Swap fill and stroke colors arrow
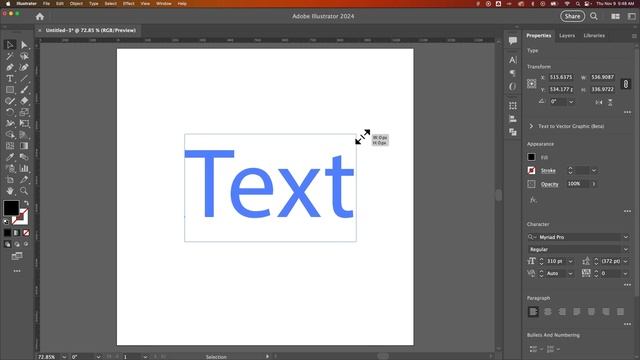This screenshot has height=360, width=640. 26,203
